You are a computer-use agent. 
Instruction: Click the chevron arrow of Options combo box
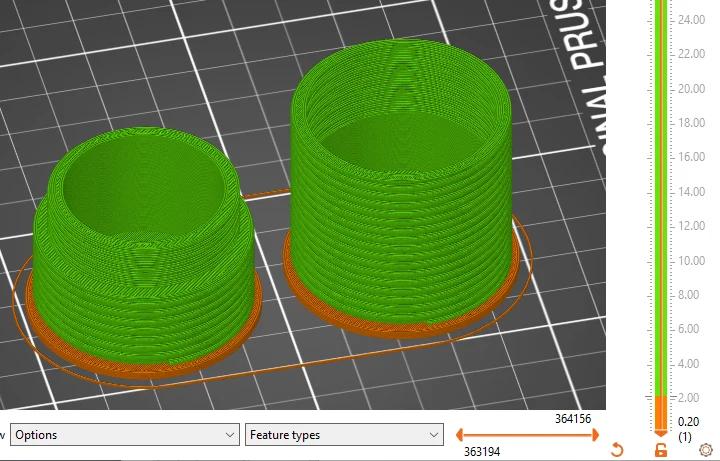[x=230, y=435]
